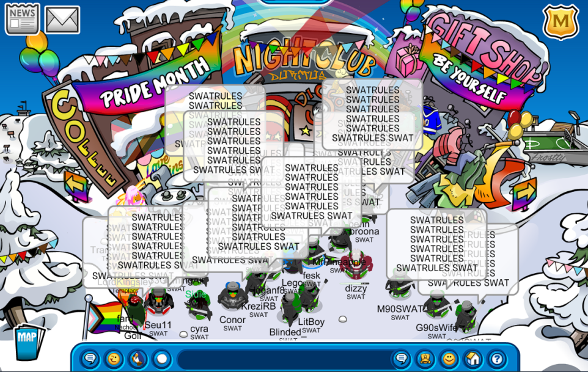Click the fesk name label
Screen dimensions: 588x372
click(312, 275)
